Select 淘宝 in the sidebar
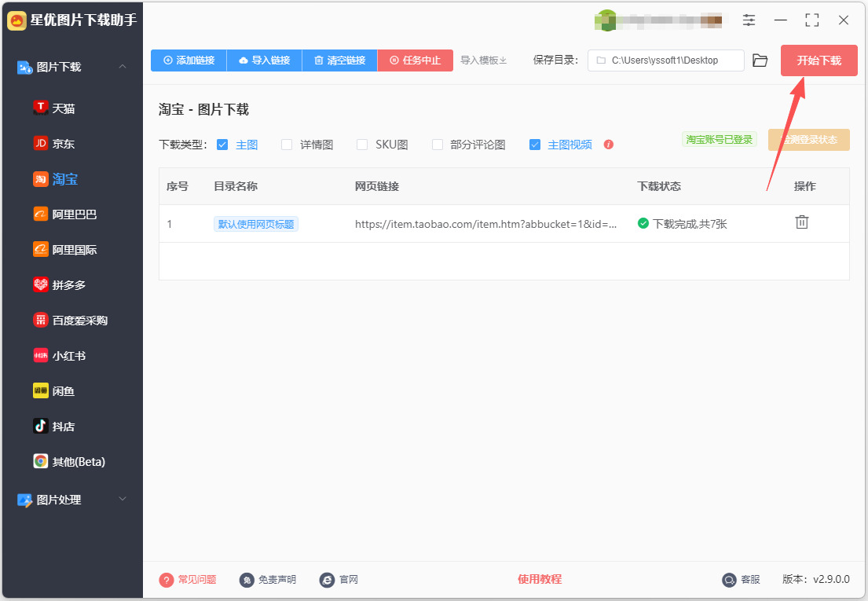 (x=55, y=179)
